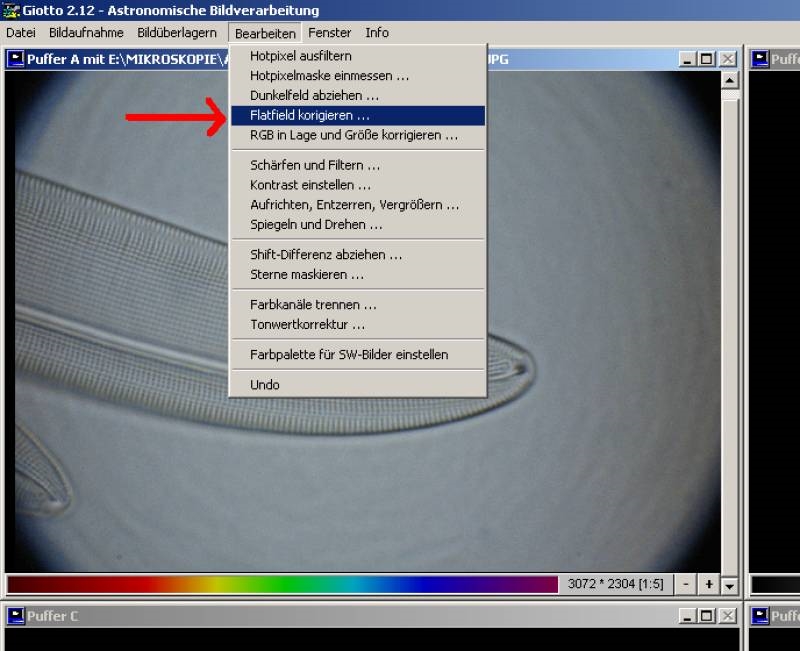
Task: Open Schärfen und Filtern dialog
Action: (314, 165)
